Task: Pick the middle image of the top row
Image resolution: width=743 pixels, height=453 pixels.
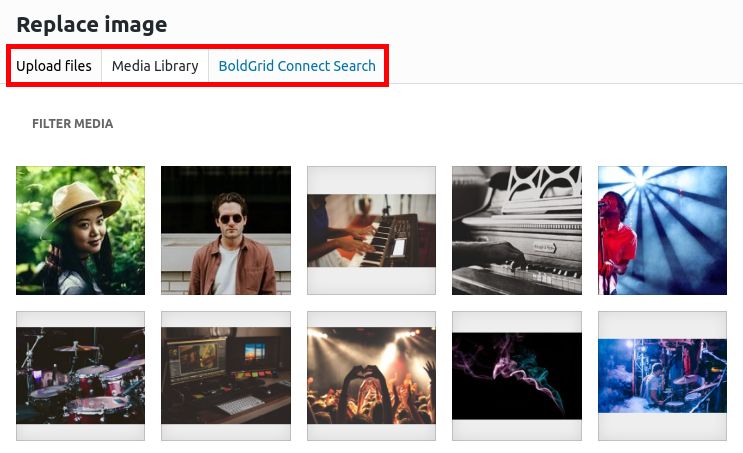Action: [x=371, y=230]
